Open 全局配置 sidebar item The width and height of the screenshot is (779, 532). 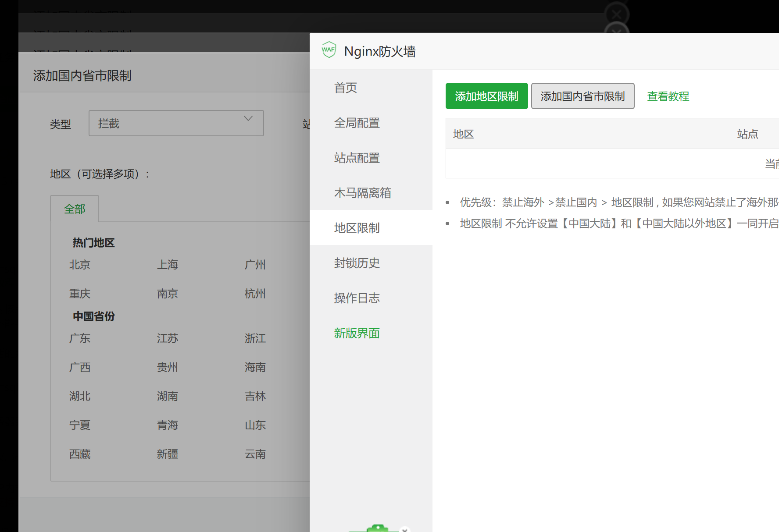click(371, 122)
